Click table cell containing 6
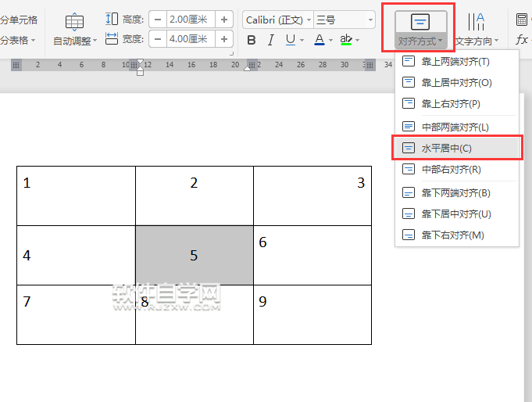Viewport: 532px width, 402px height. pos(312,255)
